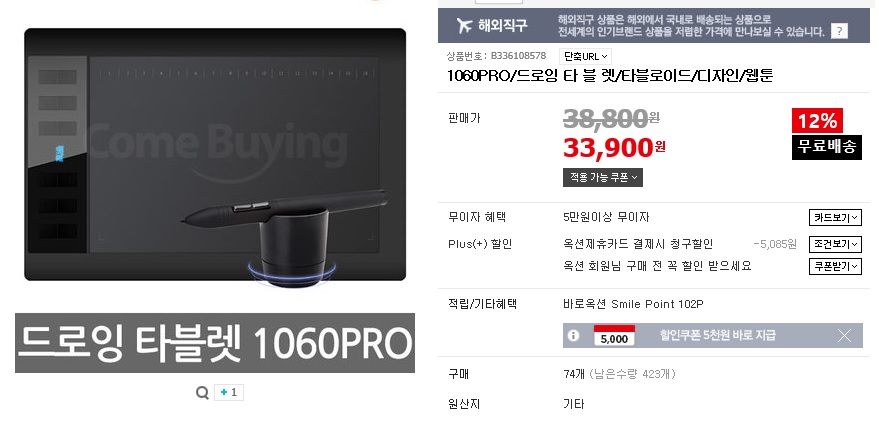This screenshot has width=879, height=422.
Task: Close the 5천원 discount coupon banner
Action: pos(844,336)
